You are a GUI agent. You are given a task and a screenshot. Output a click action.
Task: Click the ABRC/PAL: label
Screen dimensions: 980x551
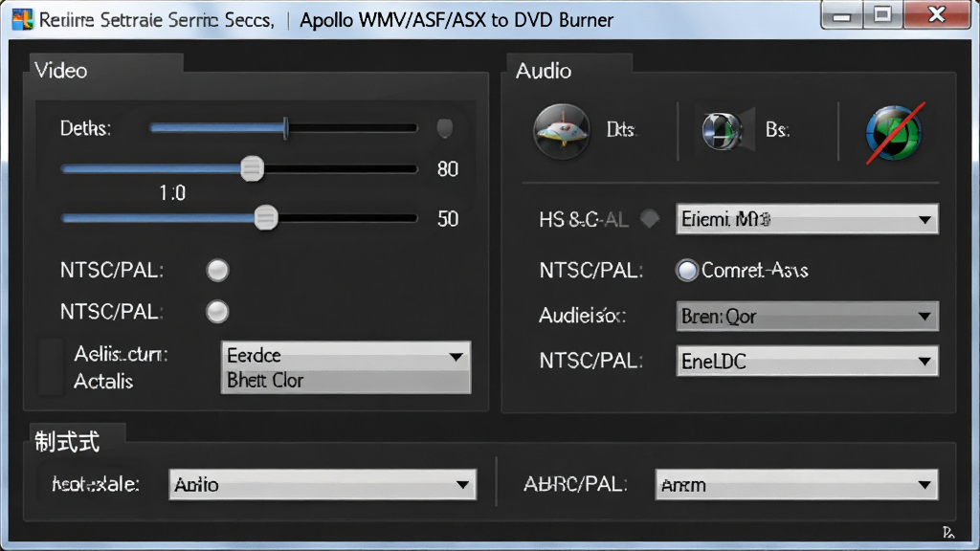575,484
